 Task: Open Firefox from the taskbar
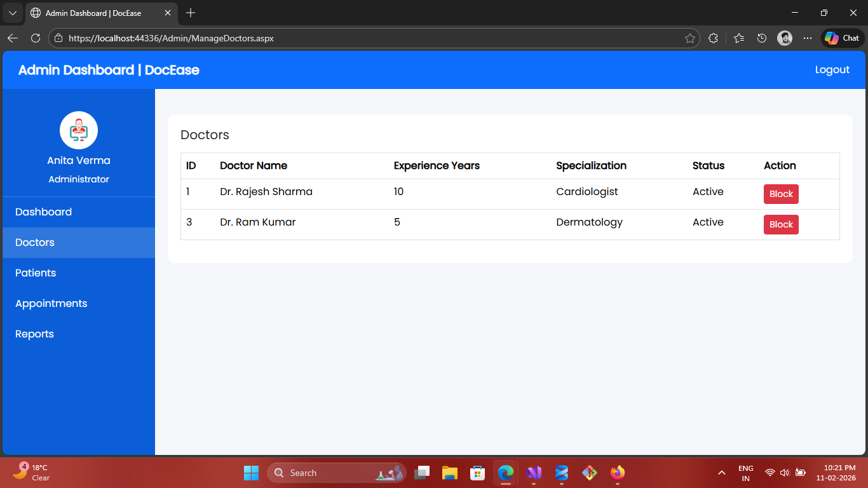(617, 473)
